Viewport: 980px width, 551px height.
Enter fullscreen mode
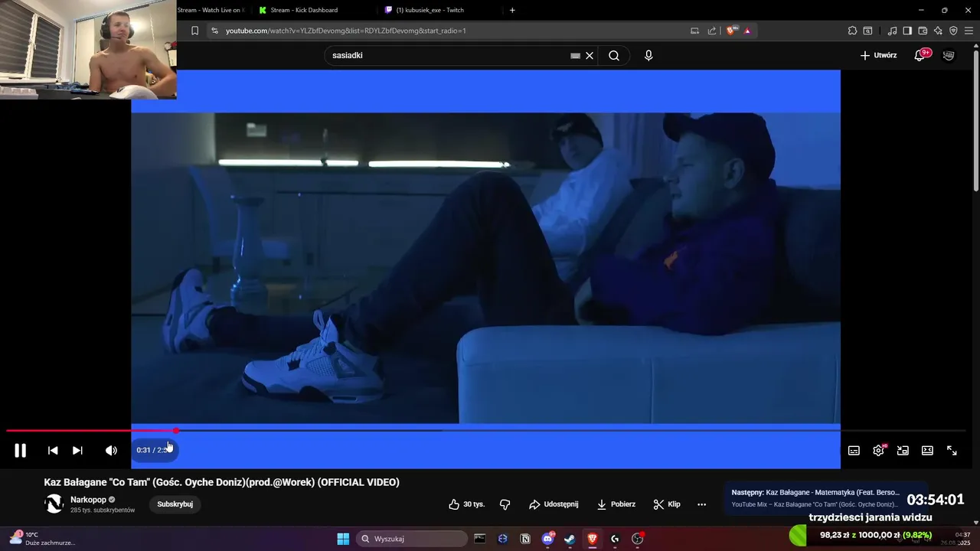pos(952,451)
